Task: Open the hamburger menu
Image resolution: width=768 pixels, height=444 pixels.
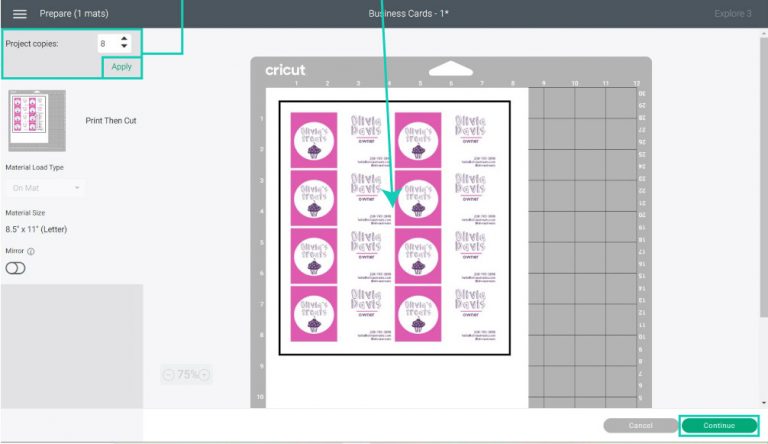Action: coord(20,14)
